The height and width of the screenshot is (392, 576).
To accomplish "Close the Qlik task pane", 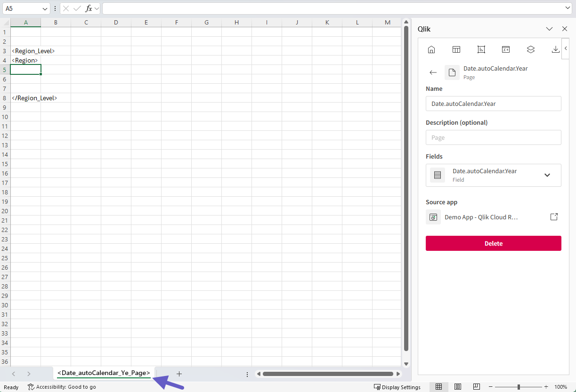I will pos(565,29).
